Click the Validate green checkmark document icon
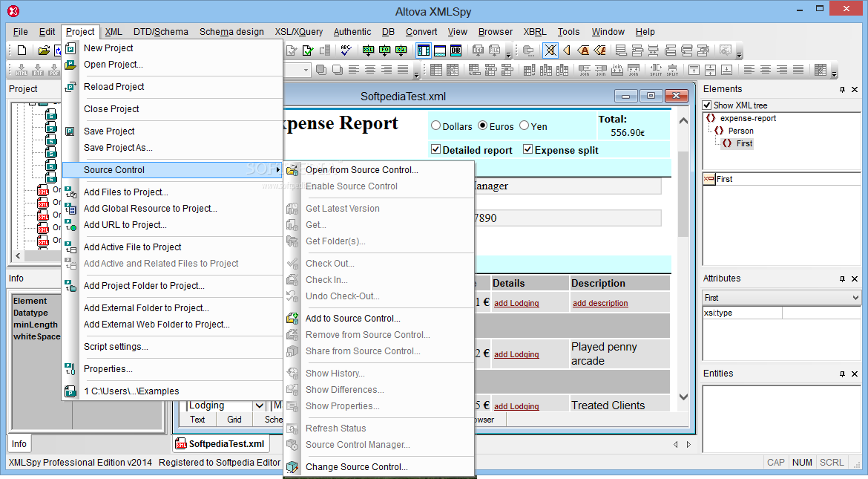The height and width of the screenshot is (479, 868). pos(308,50)
